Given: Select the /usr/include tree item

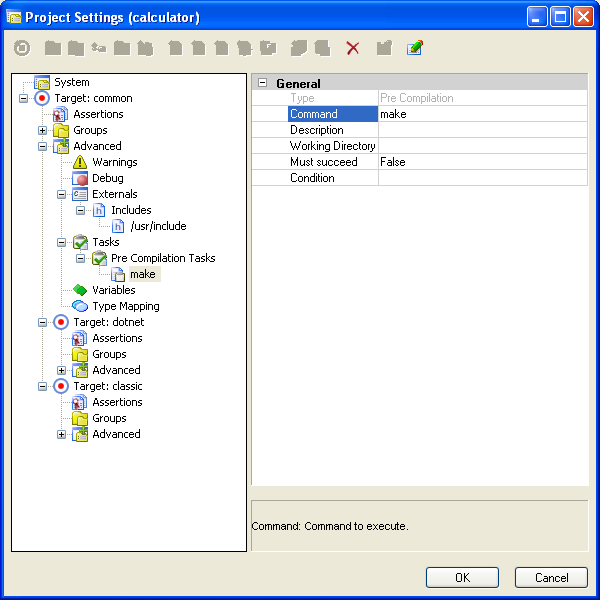Looking at the screenshot, I should (x=158, y=226).
